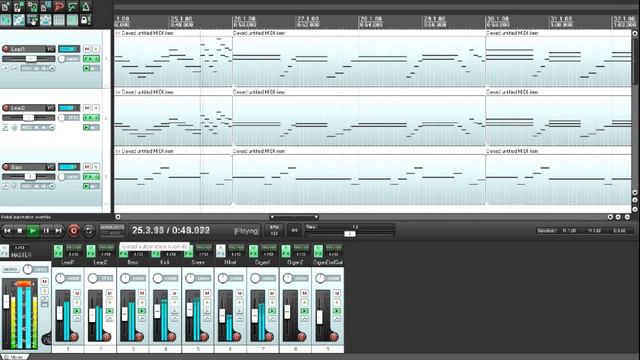This screenshot has width=640, height=360.
Task: Arm the Organ1 mixer strip for recording
Action: tap(269, 337)
